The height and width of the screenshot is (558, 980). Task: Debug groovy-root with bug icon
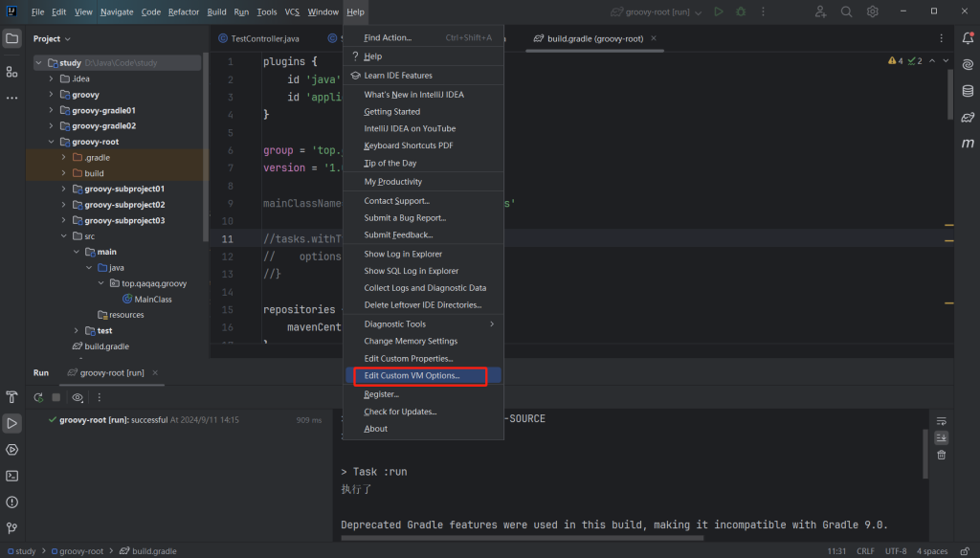click(741, 11)
